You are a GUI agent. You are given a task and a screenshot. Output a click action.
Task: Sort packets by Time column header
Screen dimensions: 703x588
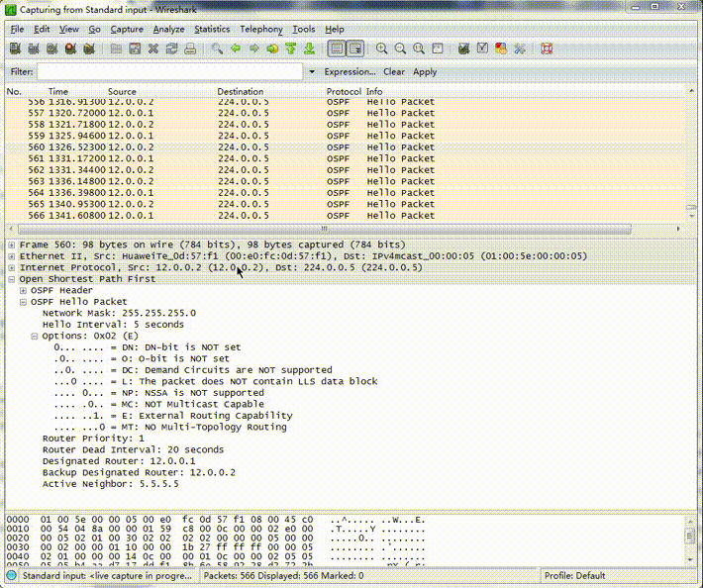(58, 91)
